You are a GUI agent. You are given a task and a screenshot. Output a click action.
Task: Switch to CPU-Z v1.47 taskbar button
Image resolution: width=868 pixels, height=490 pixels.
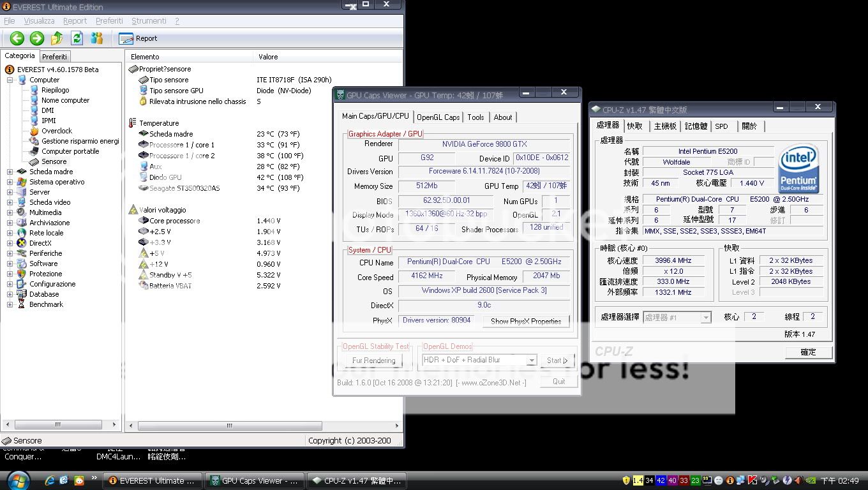[x=357, y=480]
